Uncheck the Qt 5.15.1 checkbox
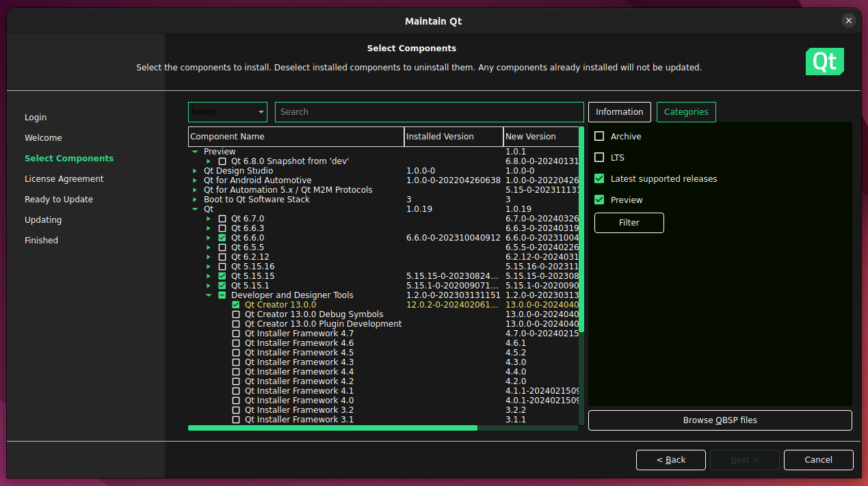 click(x=222, y=286)
